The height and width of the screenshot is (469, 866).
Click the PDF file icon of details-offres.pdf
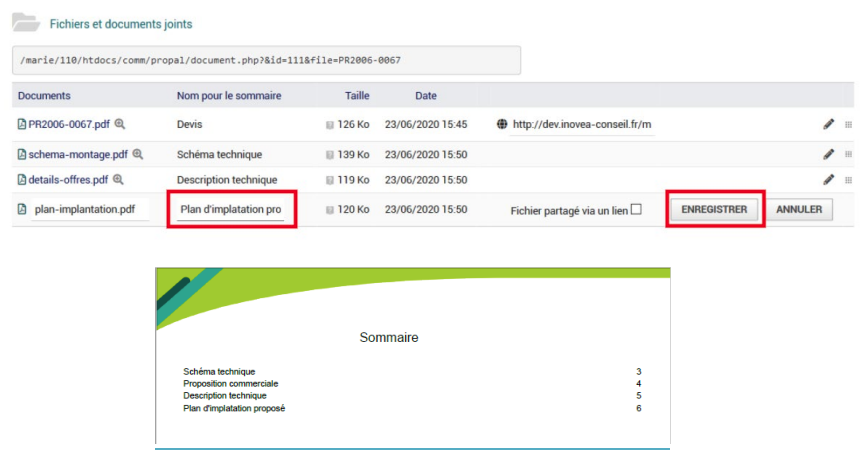point(22,180)
